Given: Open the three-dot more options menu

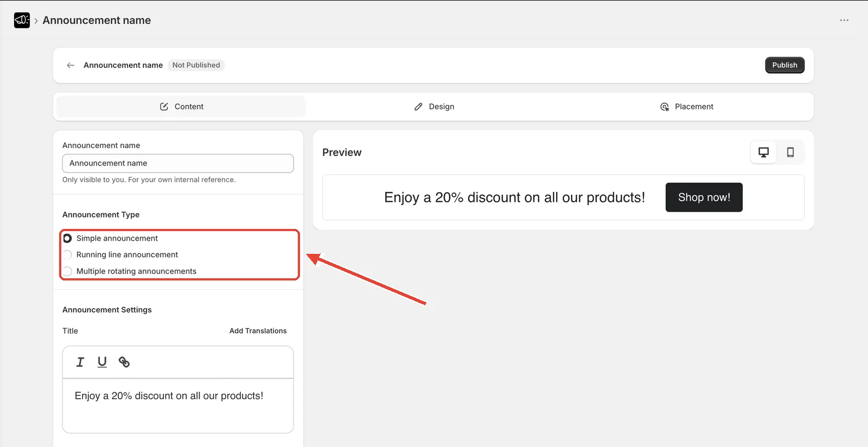Looking at the screenshot, I should pyautogui.click(x=844, y=20).
